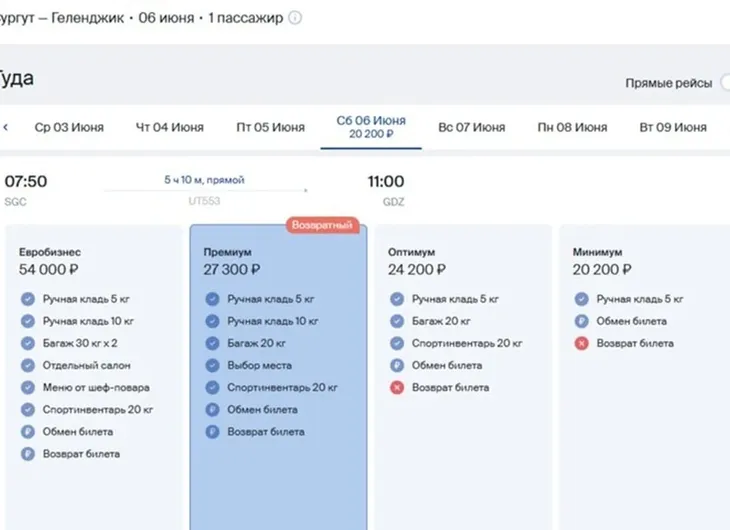Click the Возвратный badge on Премиум card
730x530 pixels.
click(323, 226)
